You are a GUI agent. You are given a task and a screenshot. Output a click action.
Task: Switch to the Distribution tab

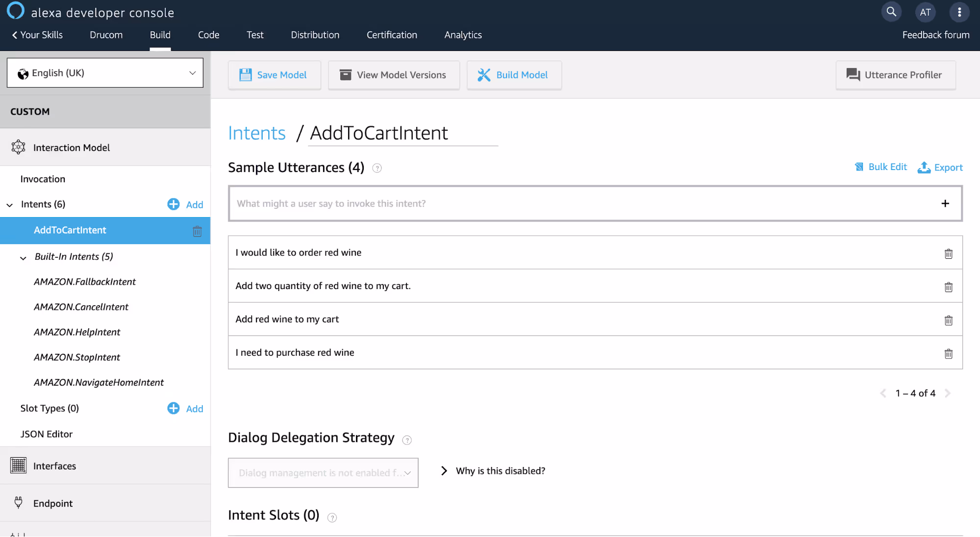(x=315, y=35)
